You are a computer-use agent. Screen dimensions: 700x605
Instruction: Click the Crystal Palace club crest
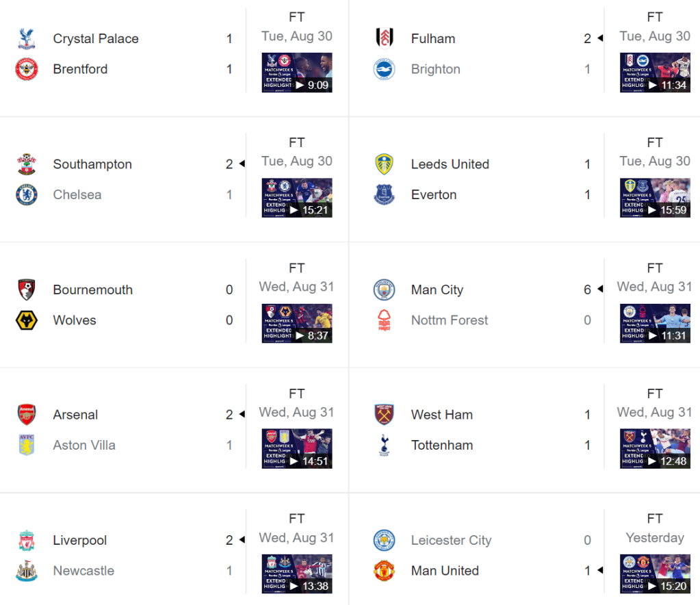pyautogui.click(x=27, y=39)
